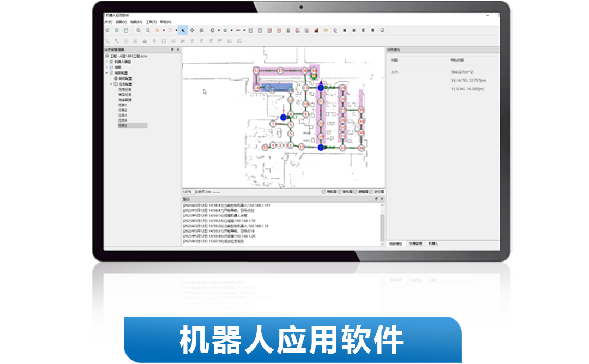Collapse the 任务配置 tree node

(x=111, y=84)
